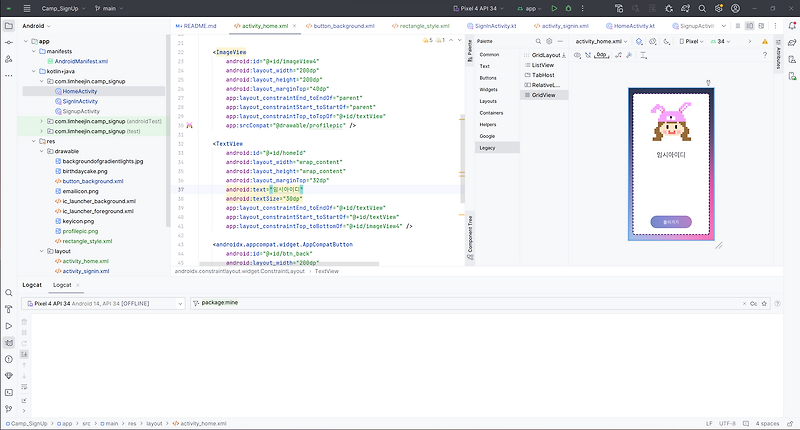Click the TextView breadcrumb in editor
This screenshot has width=800, height=430.
coord(328,270)
